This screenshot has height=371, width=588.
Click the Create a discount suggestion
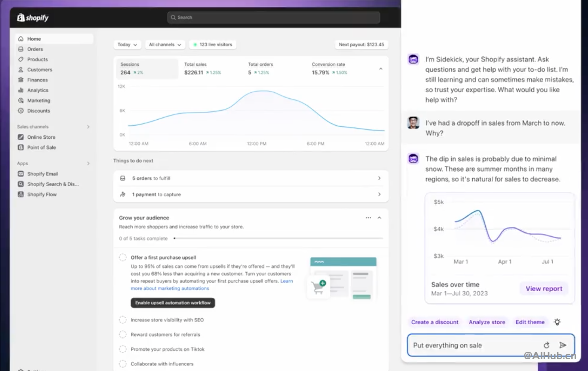tap(435, 322)
